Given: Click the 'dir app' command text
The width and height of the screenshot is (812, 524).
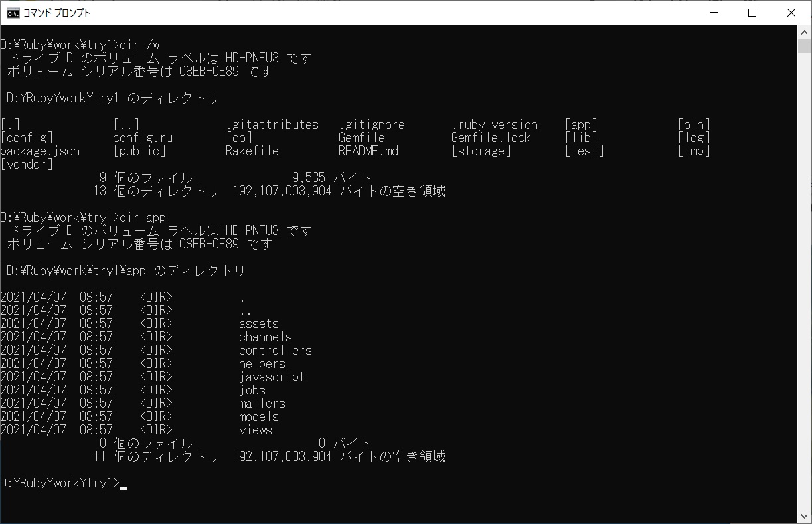Looking at the screenshot, I should 143,217.
